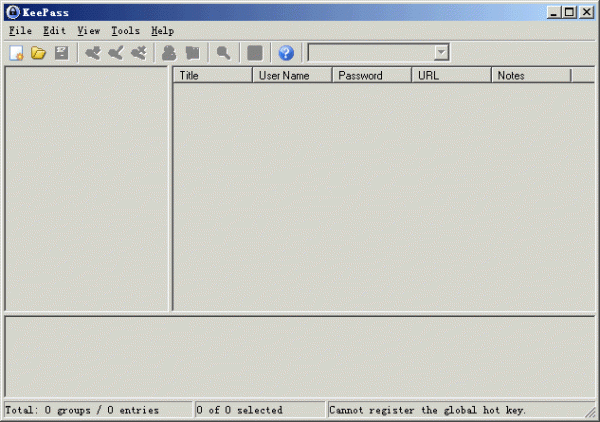Click 'Total: 0 groups / 0 entries' status

[82, 410]
